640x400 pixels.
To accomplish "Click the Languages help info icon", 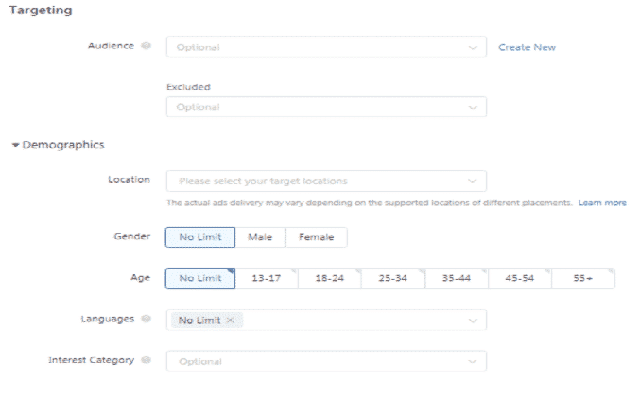I will [146, 319].
